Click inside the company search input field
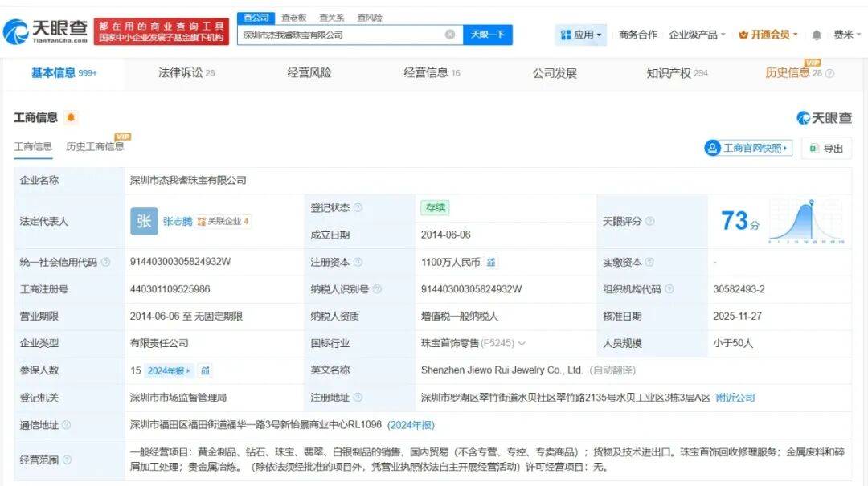The image size is (868, 486). click(338, 35)
